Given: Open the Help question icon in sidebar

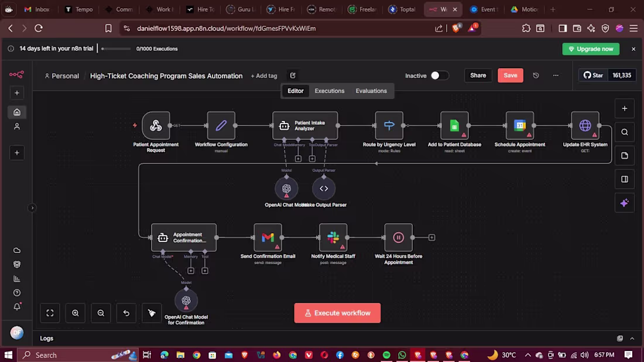Looking at the screenshot, I should pos(17,293).
